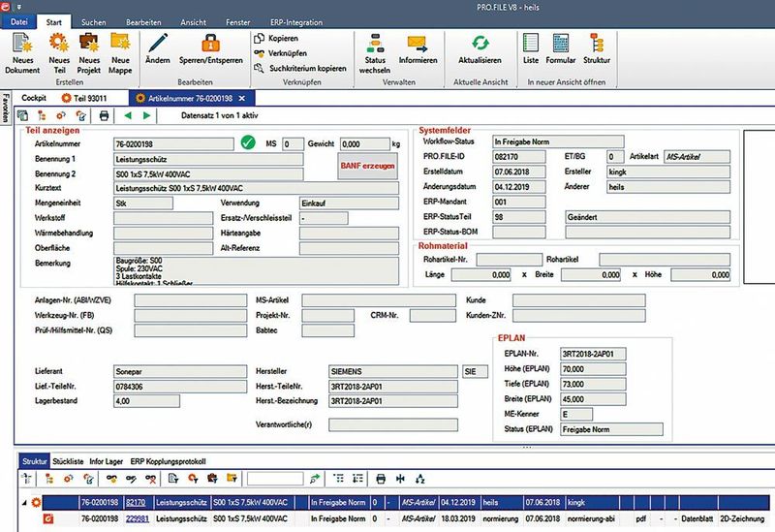Screen dimensions: 775x532
Task: Click the red document icon in second row
Action: tap(48, 518)
